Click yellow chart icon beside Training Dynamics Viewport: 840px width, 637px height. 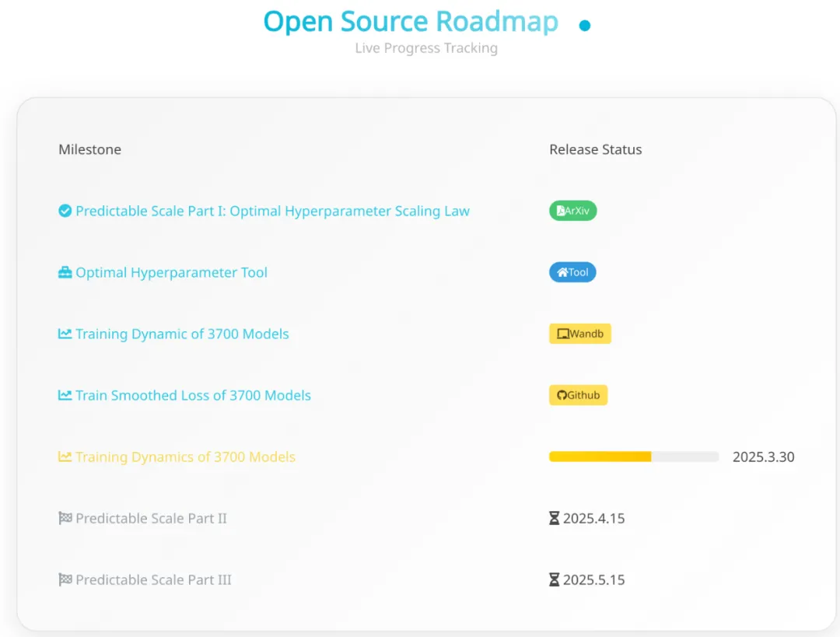(65, 457)
